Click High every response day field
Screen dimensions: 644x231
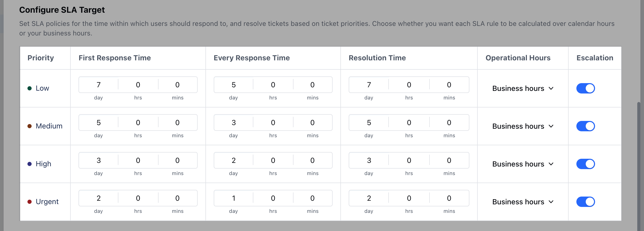233,160
